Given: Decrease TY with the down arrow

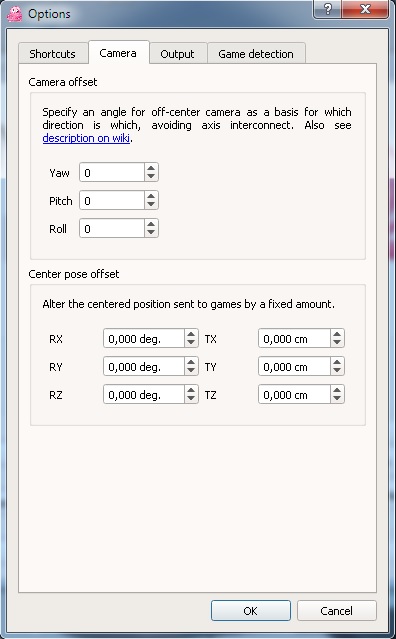Looking at the screenshot, I should tap(337, 371).
